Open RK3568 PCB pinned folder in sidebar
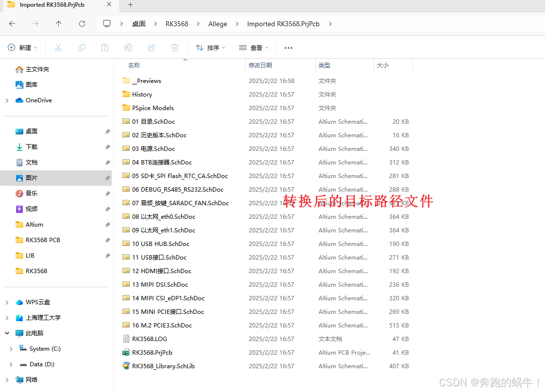The image size is (545, 392). (38, 240)
